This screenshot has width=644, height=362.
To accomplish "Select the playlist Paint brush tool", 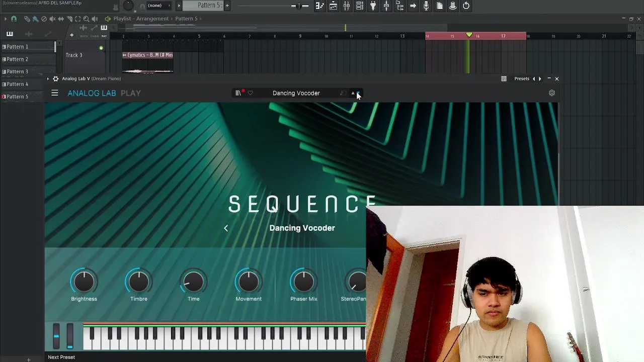I will click(x=35, y=19).
